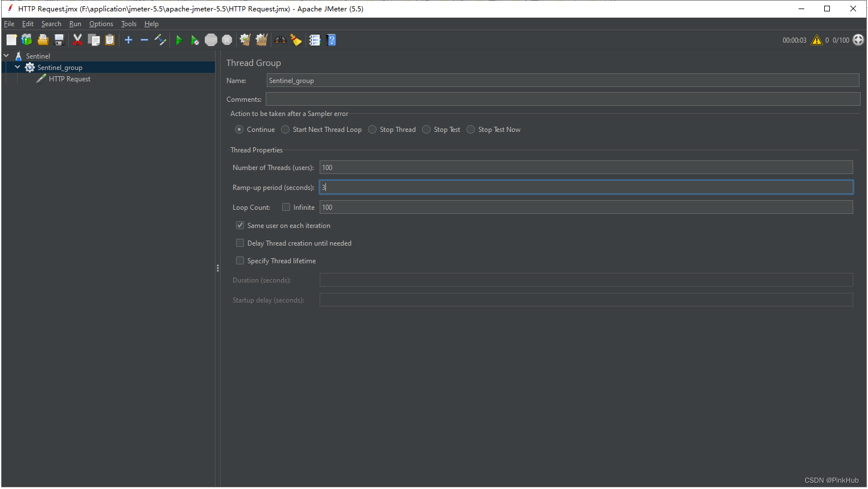The image size is (868, 489).
Task: Select the Continue radio option
Action: [x=239, y=130]
